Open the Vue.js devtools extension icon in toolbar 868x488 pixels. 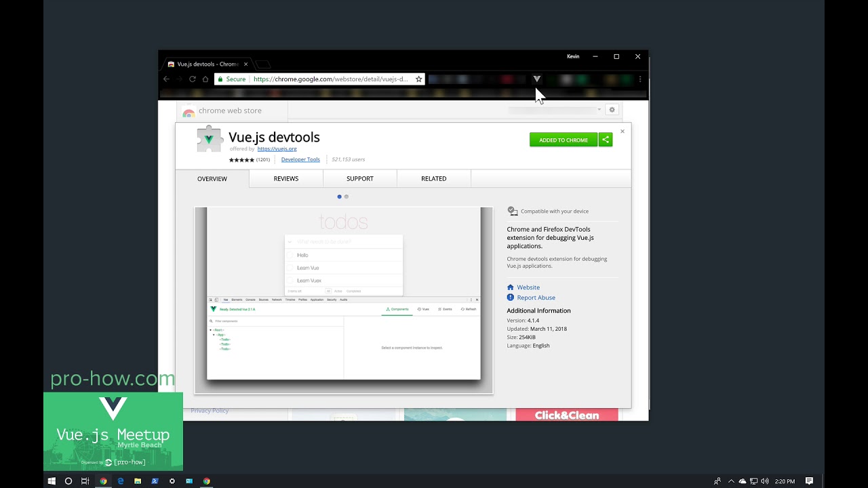[536, 79]
